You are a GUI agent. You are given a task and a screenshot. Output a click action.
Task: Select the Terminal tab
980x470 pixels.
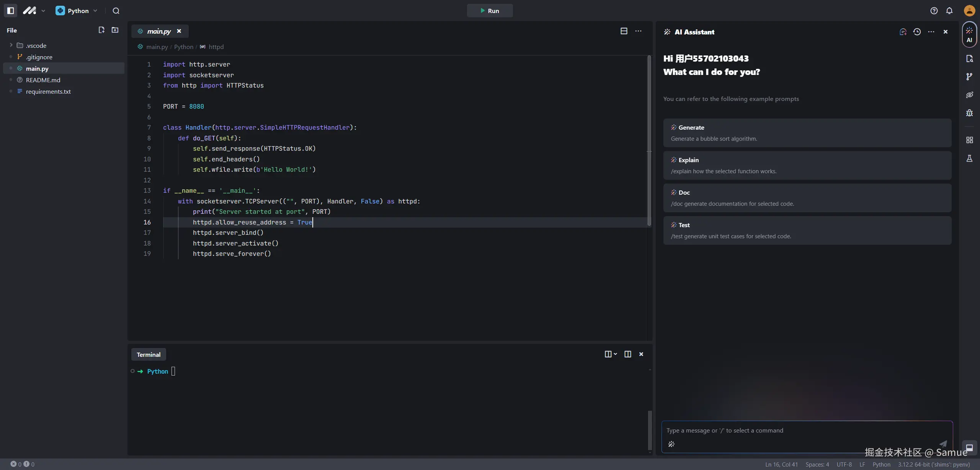[149, 355]
